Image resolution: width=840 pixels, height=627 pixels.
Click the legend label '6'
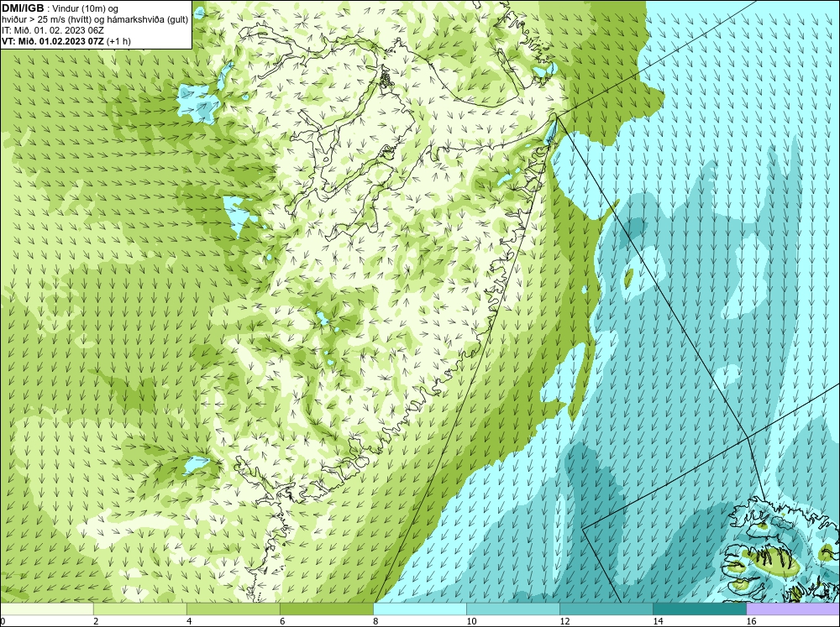[281, 621]
